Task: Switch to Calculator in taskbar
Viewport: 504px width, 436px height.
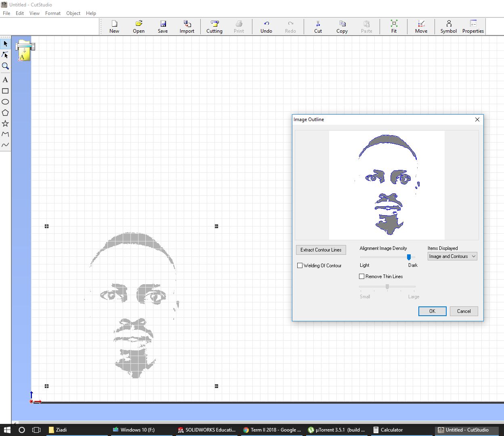Action: 402,430
